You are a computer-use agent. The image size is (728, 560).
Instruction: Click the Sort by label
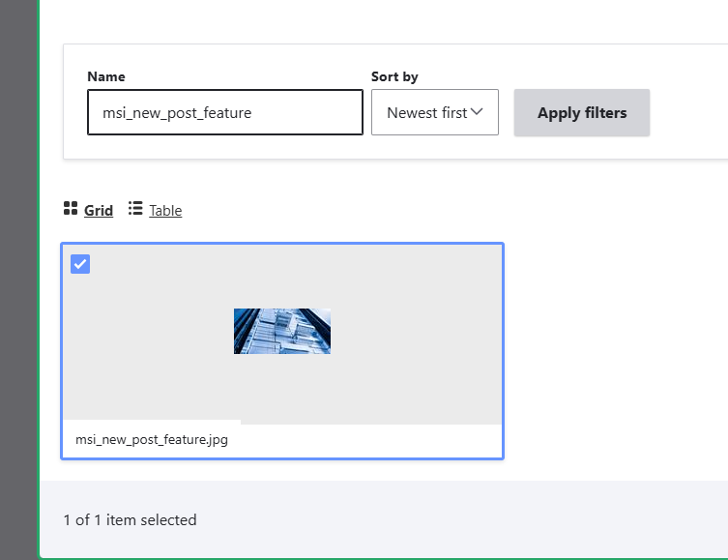(394, 76)
